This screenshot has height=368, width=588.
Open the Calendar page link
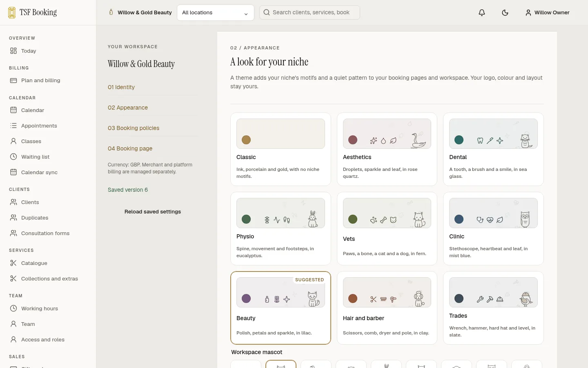(x=33, y=110)
